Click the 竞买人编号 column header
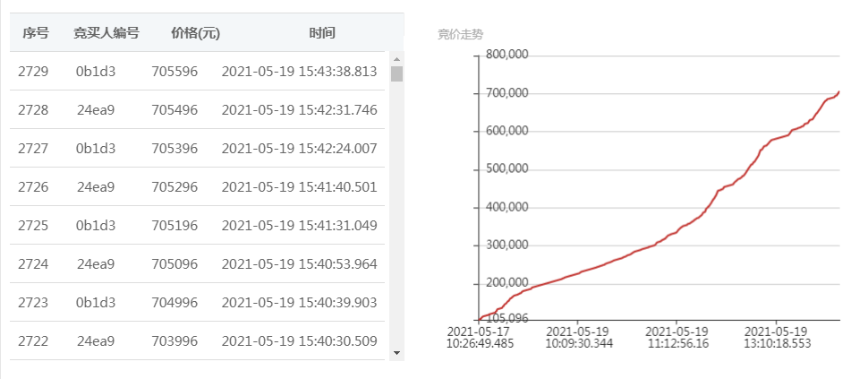This screenshot has width=868, height=379. [106, 33]
